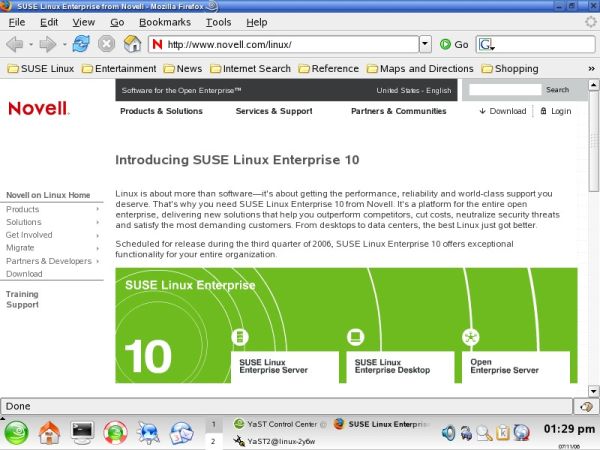This screenshot has height=450, width=600.
Task: Open the SUSE Linux Enterprise Desktop card
Action: click(x=400, y=367)
